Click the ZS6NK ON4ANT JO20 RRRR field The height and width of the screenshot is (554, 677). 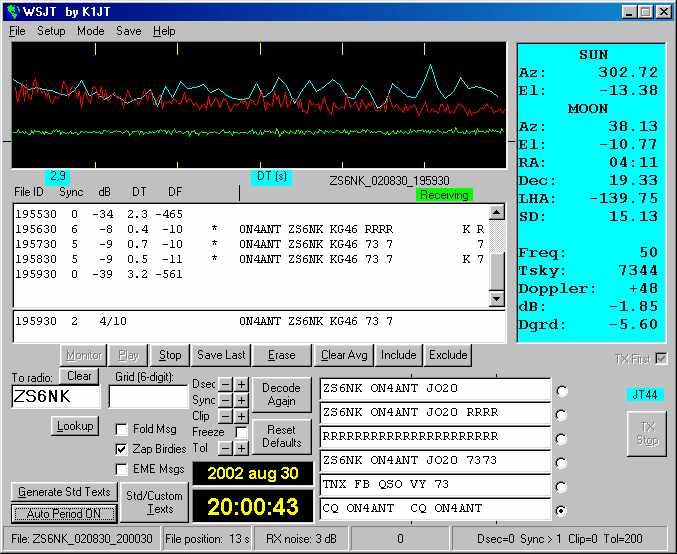(435, 413)
